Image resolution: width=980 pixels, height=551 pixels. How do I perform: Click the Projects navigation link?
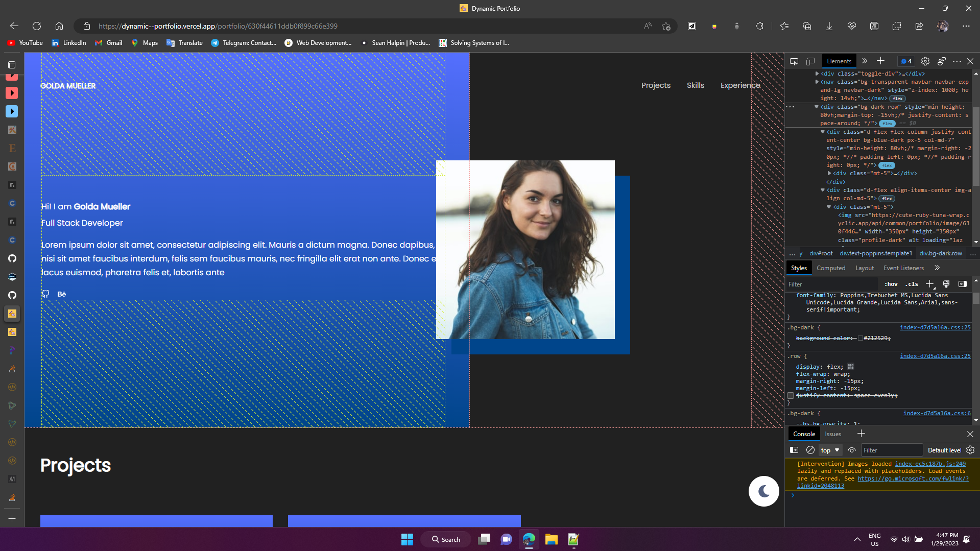656,85
